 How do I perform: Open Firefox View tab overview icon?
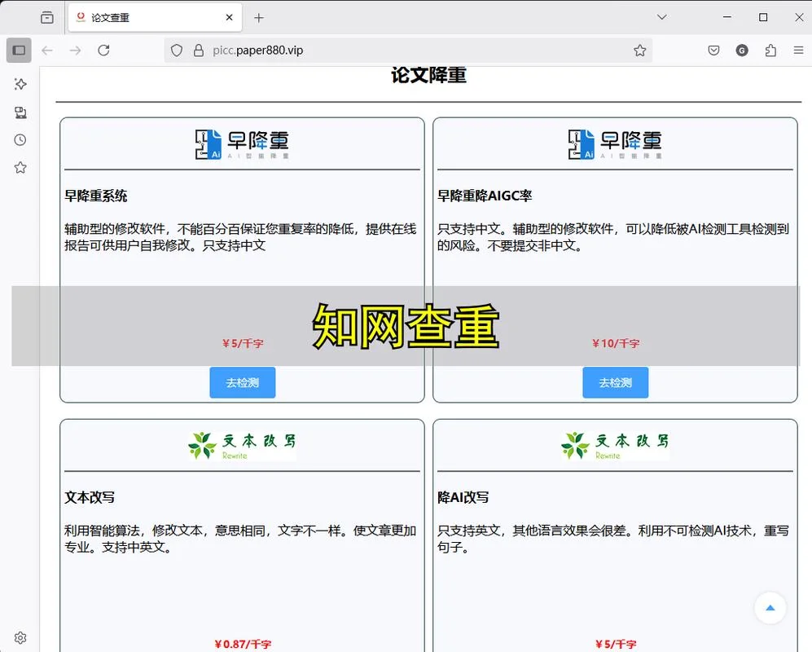click(x=47, y=18)
